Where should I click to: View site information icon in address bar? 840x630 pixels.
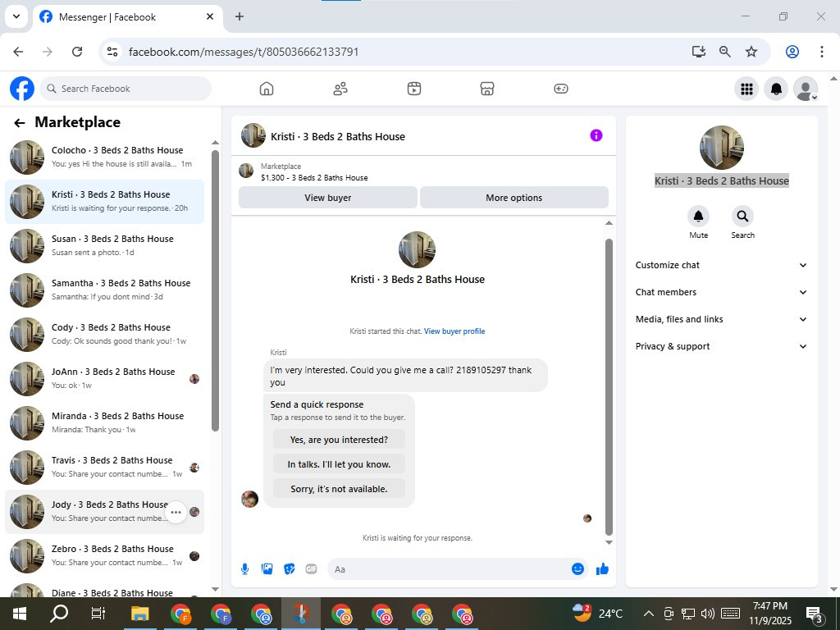(112, 52)
